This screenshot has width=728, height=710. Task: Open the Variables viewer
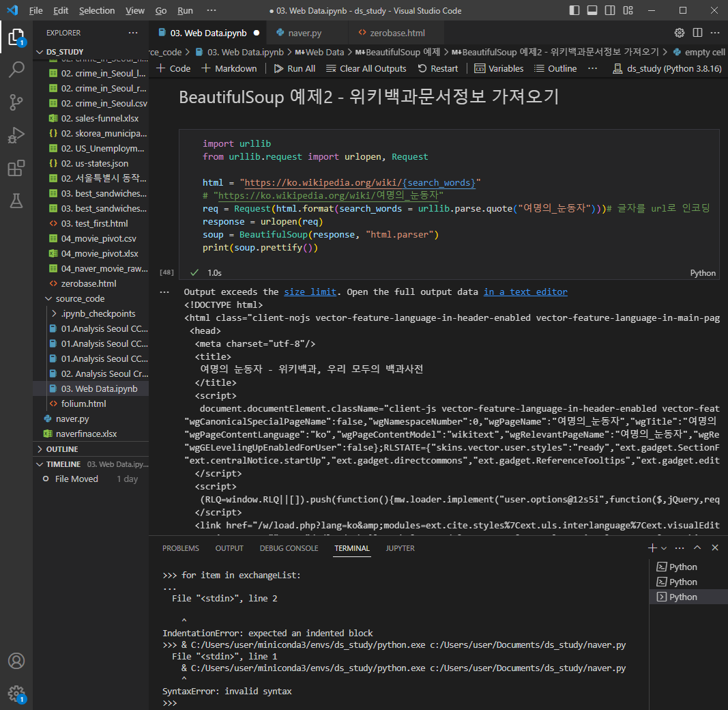pos(499,68)
